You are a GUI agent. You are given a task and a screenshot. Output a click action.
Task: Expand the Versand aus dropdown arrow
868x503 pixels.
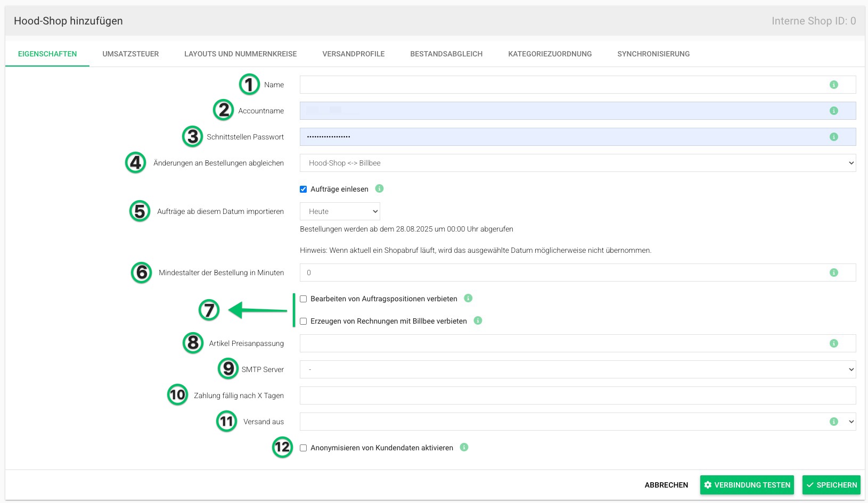click(851, 422)
